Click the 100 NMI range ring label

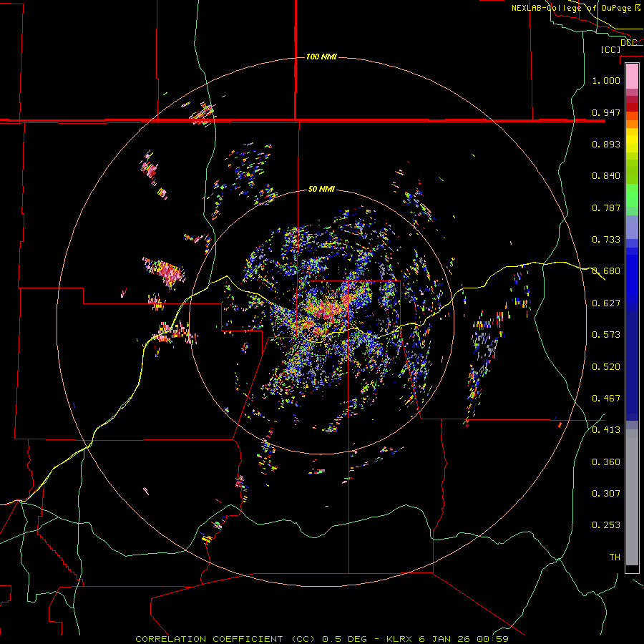click(x=321, y=57)
